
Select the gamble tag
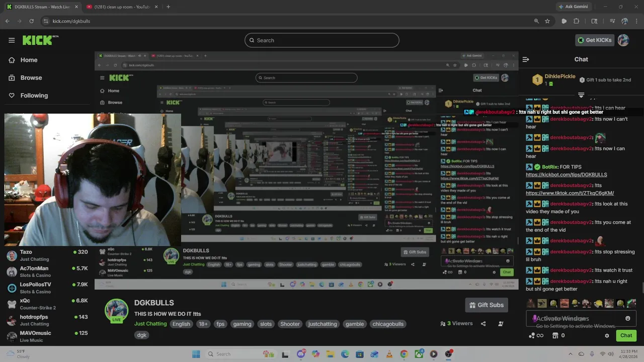(355, 324)
